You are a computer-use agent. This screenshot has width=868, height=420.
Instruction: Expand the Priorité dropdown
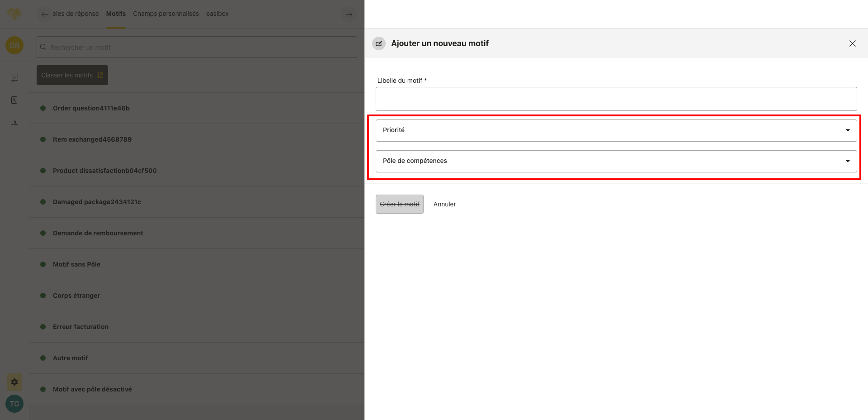click(616, 130)
